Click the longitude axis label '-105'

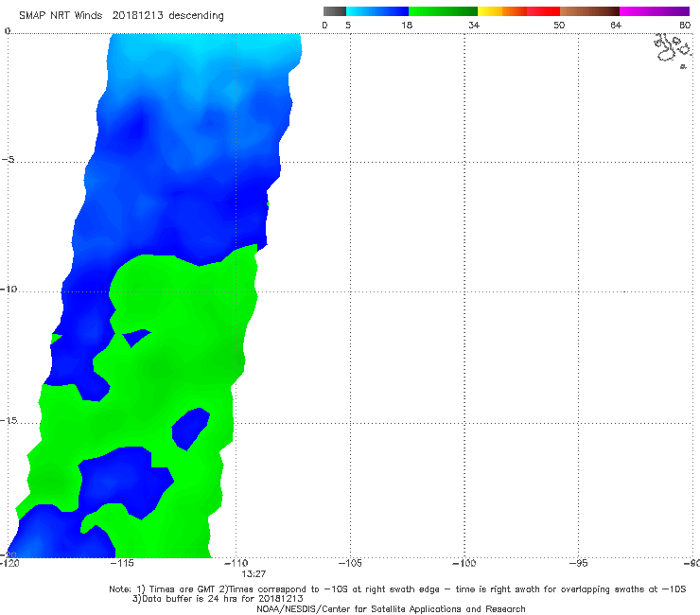click(x=350, y=563)
